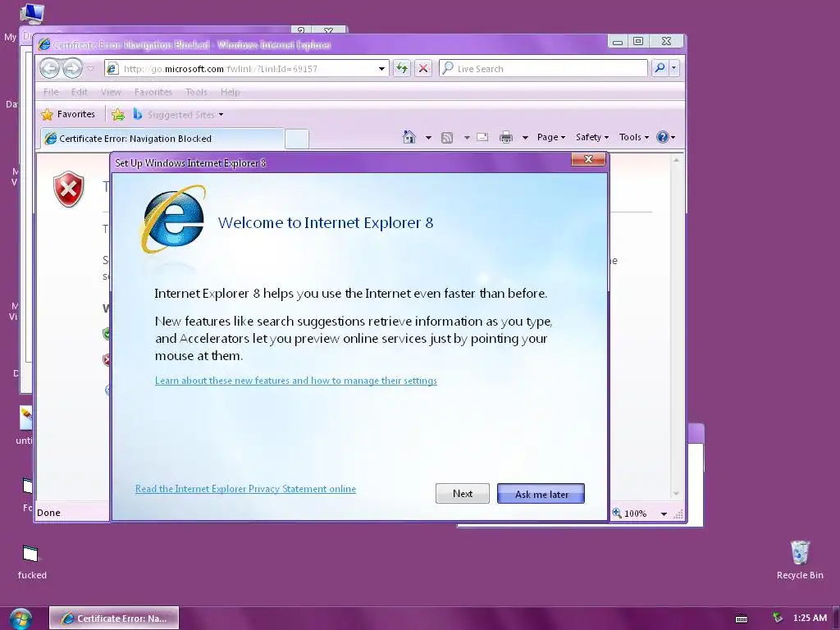The width and height of the screenshot is (840, 630).
Task: Click the Print icon
Action: pyautogui.click(x=505, y=138)
